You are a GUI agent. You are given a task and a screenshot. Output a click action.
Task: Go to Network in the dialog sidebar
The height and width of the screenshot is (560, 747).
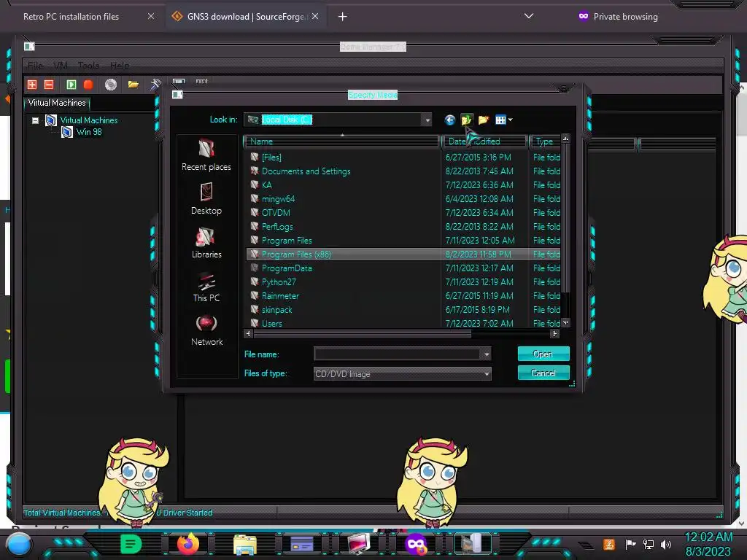point(206,330)
